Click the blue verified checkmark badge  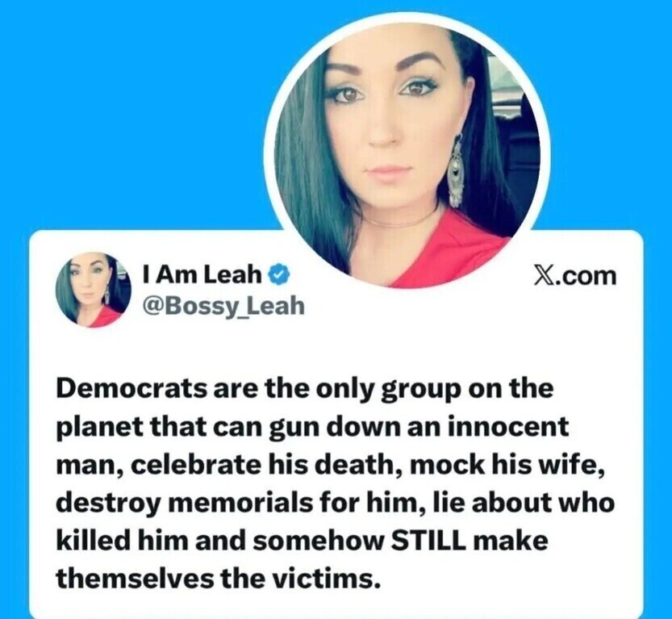pyautogui.click(x=279, y=274)
